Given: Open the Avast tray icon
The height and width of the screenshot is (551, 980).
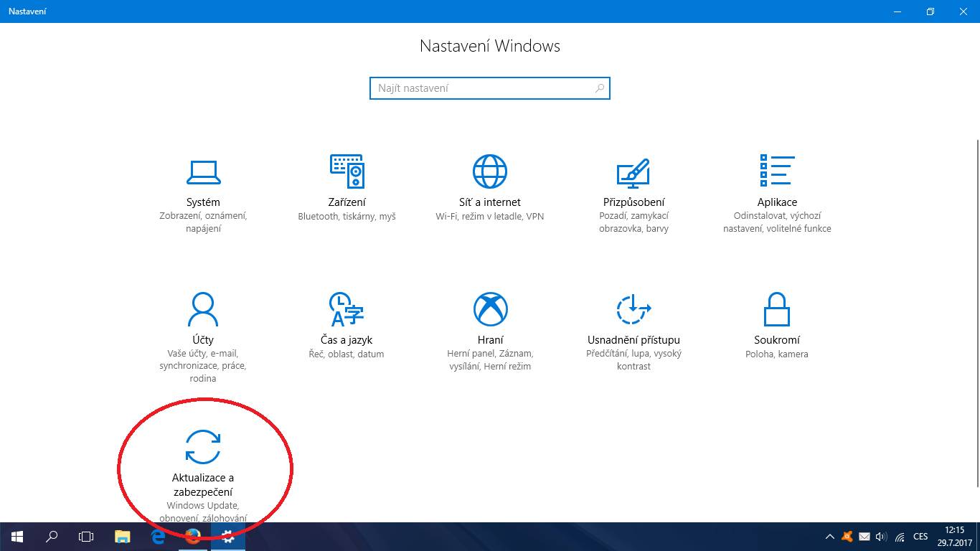Looking at the screenshot, I should [x=847, y=537].
